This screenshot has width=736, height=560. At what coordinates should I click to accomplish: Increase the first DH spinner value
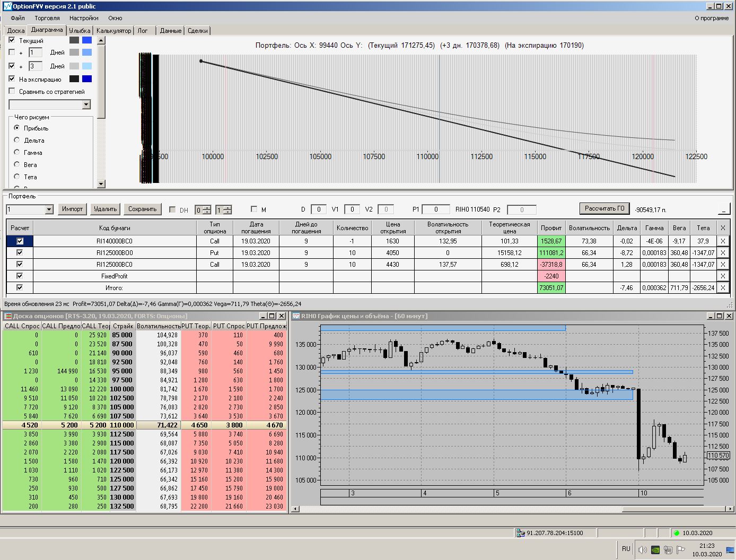click(207, 207)
